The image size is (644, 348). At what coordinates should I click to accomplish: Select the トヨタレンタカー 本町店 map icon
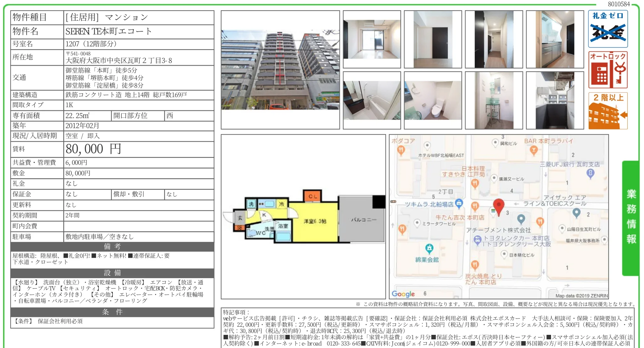coord(478,239)
